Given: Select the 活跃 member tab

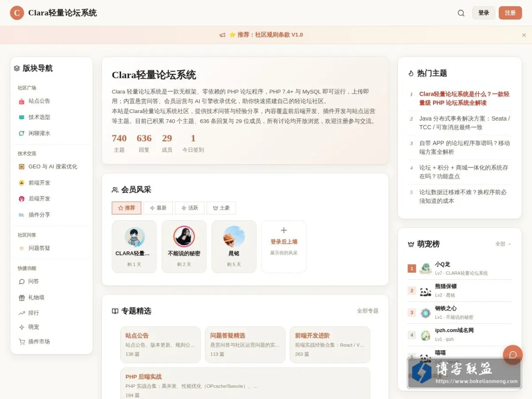Looking at the screenshot, I should 190,208.
